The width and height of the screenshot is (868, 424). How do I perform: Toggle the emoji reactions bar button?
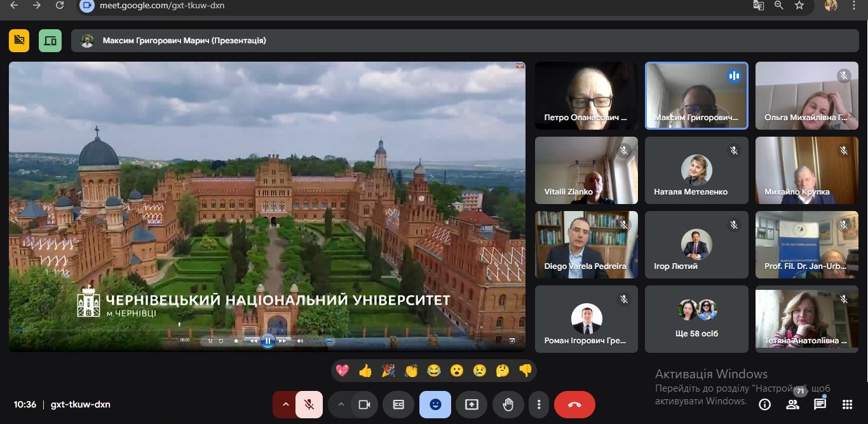click(435, 404)
